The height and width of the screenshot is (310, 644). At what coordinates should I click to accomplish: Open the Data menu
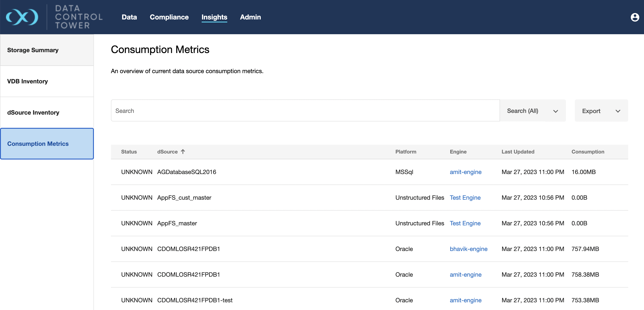(129, 17)
